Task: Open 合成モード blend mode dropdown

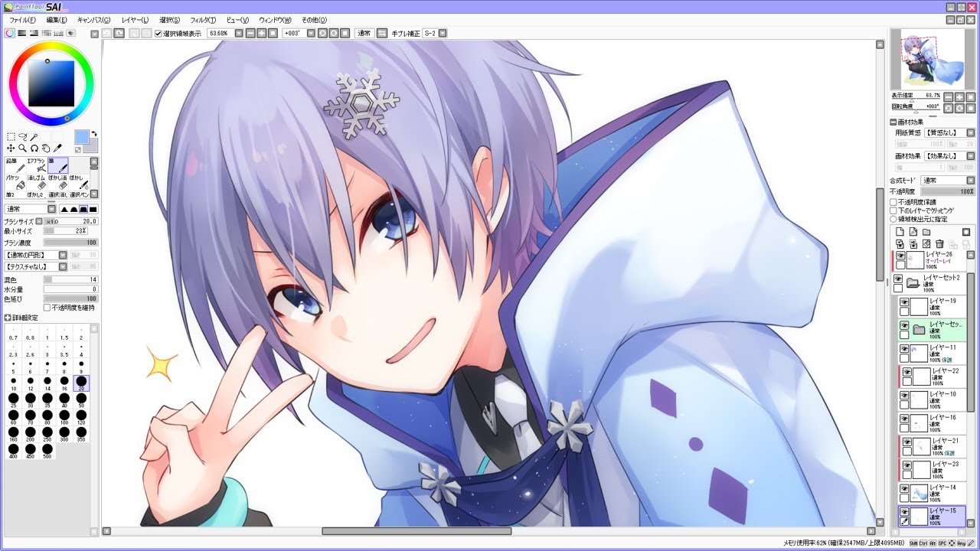Action: 971,181
